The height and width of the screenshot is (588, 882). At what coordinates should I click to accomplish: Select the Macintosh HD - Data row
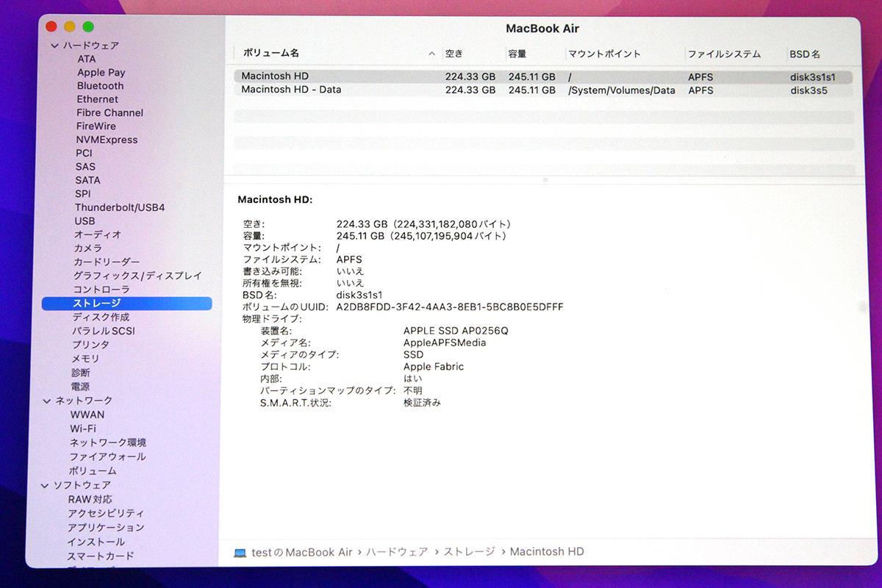(x=543, y=90)
